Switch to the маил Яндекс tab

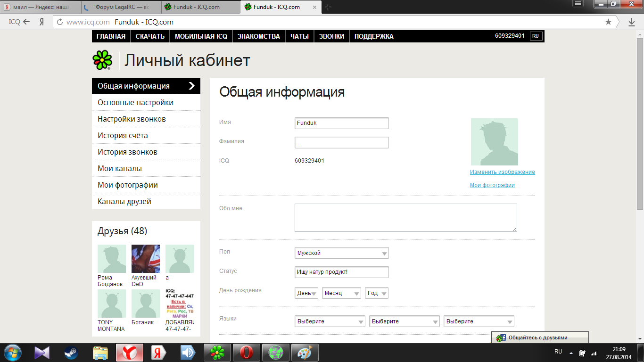pyautogui.click(x=40, y=7)
